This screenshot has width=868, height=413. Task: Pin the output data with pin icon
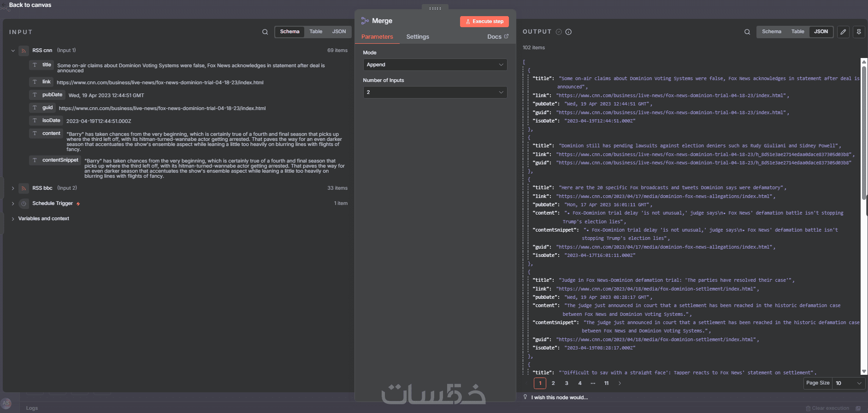click(859, 32)
